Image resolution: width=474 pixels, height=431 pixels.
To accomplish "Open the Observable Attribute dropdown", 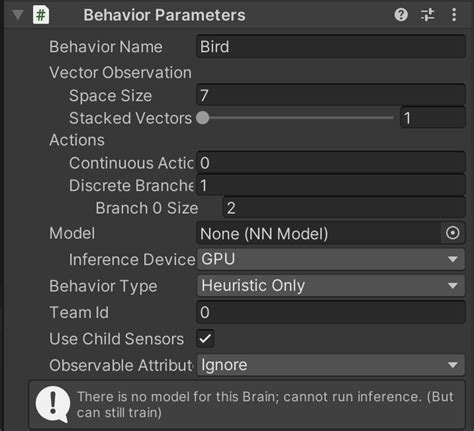I will tap(331, 365).
